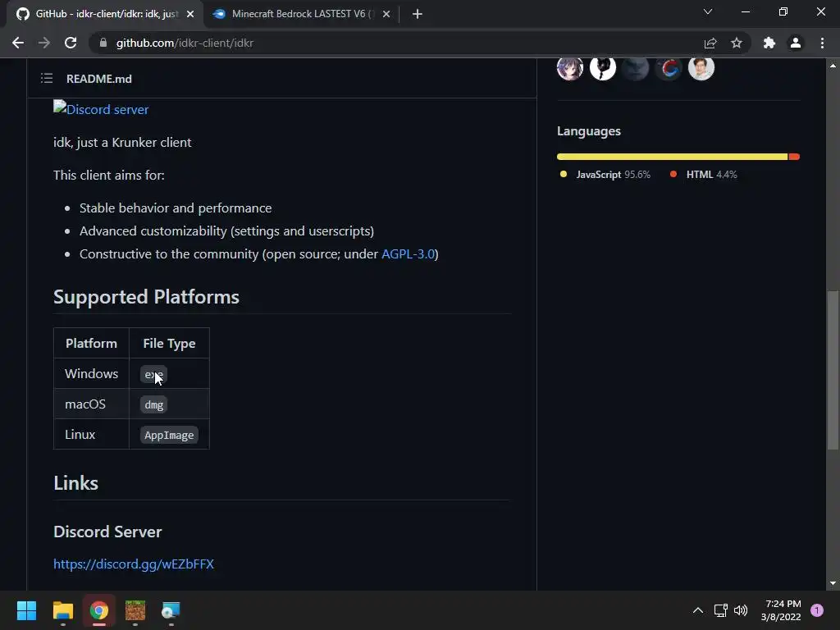Click the macOS platform table cell
840x630 pixels.
[x=92, y=404]
